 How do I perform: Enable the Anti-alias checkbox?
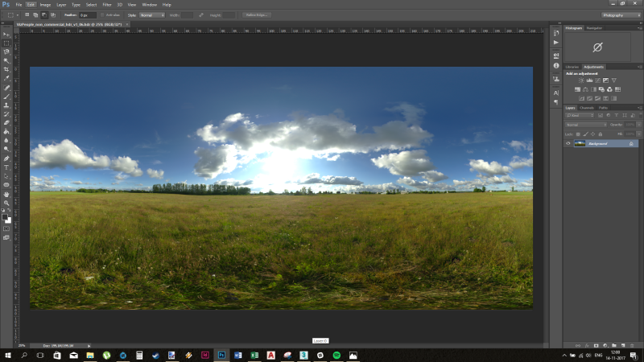(104, 14)
